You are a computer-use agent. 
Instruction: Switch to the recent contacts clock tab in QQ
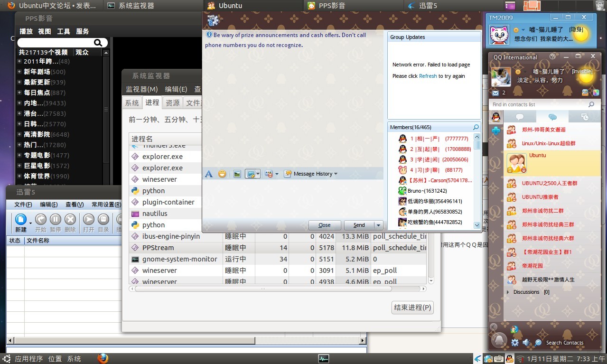(x=585, y=117)
